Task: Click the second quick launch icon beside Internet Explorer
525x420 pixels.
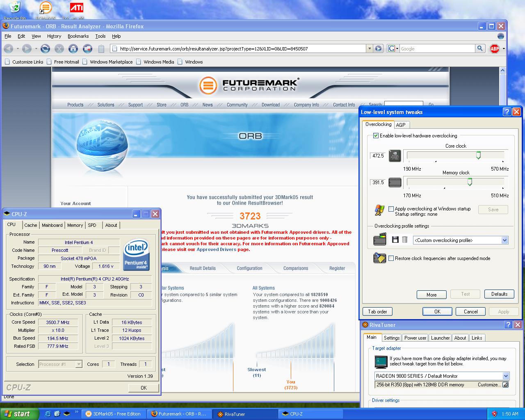Action: click(x=57, y=414)
